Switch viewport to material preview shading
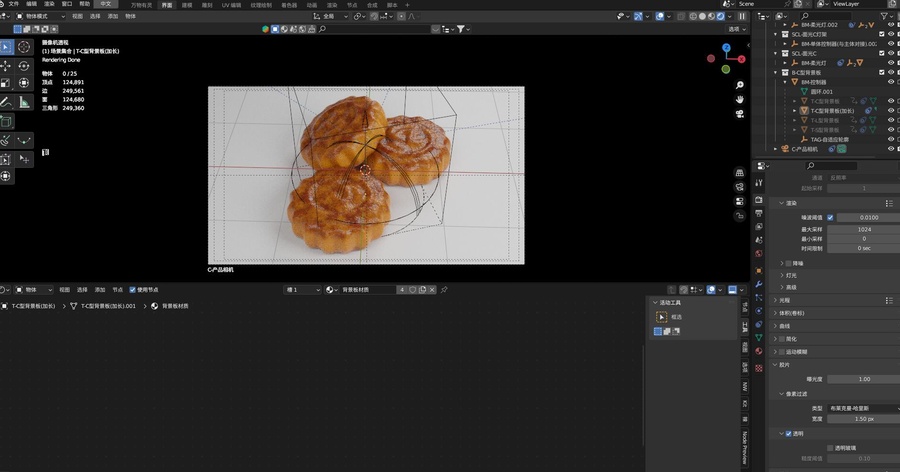 pyautogui.click(x=711, y=17)
